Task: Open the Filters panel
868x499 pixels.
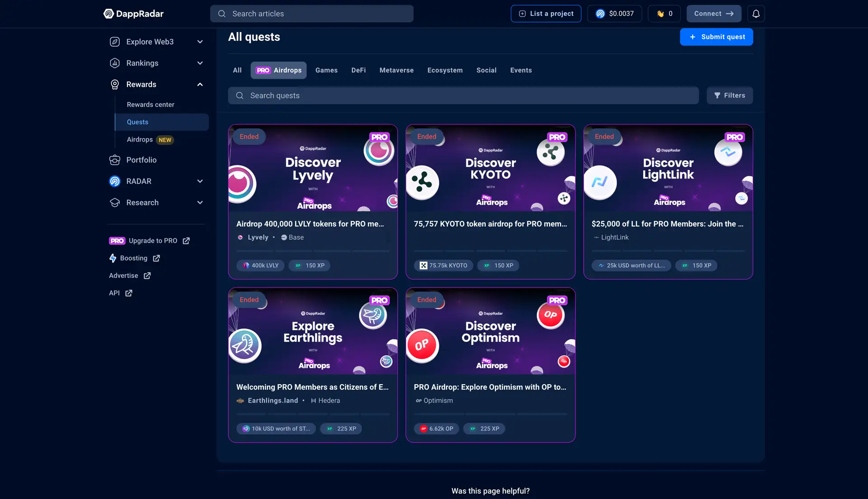Action: (x=730, y=95)
